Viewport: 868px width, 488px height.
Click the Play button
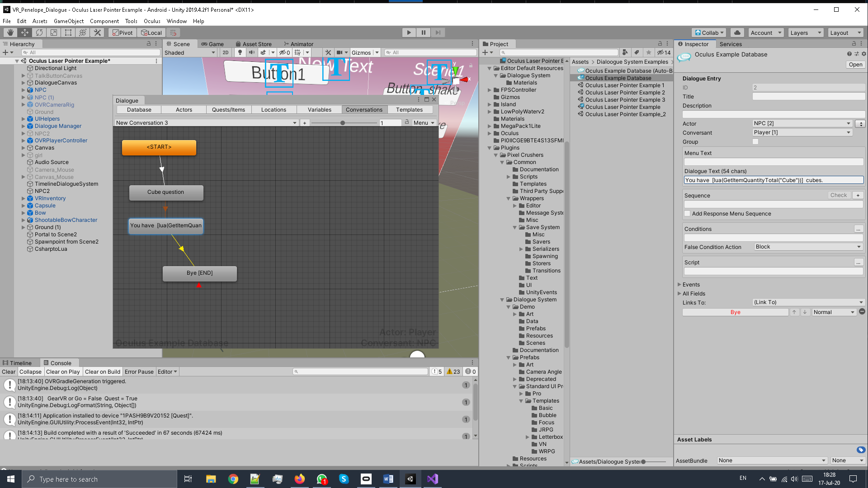(409, 33)
